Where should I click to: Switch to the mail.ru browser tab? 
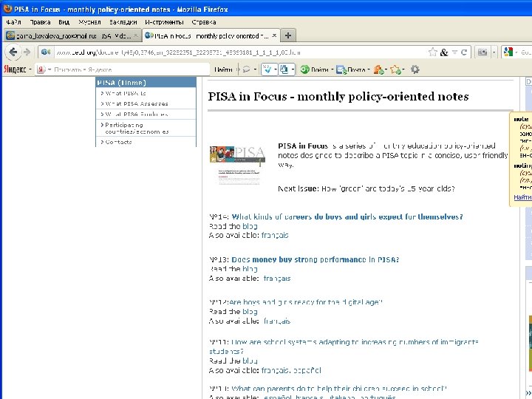72,35
